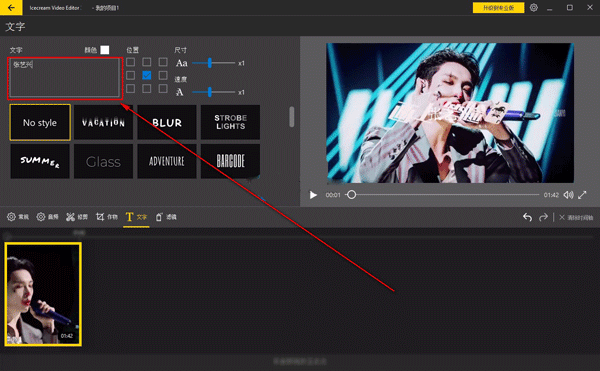This screenshot has height=371, width=600.
Task: Select the Glass text style
Action: (103, 161)
